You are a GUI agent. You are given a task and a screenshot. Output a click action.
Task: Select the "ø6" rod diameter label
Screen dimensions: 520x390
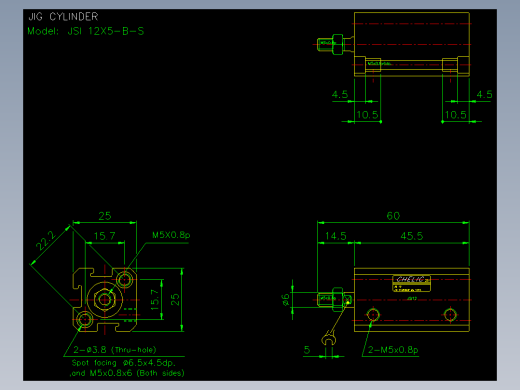286,300
